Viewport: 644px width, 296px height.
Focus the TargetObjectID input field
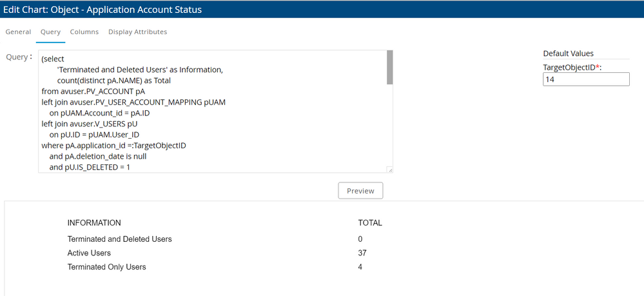pos(586,79)
